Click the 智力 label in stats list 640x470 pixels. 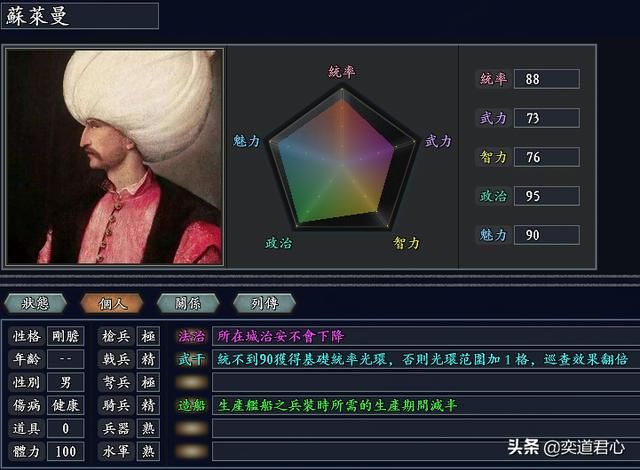click(493, 157)
